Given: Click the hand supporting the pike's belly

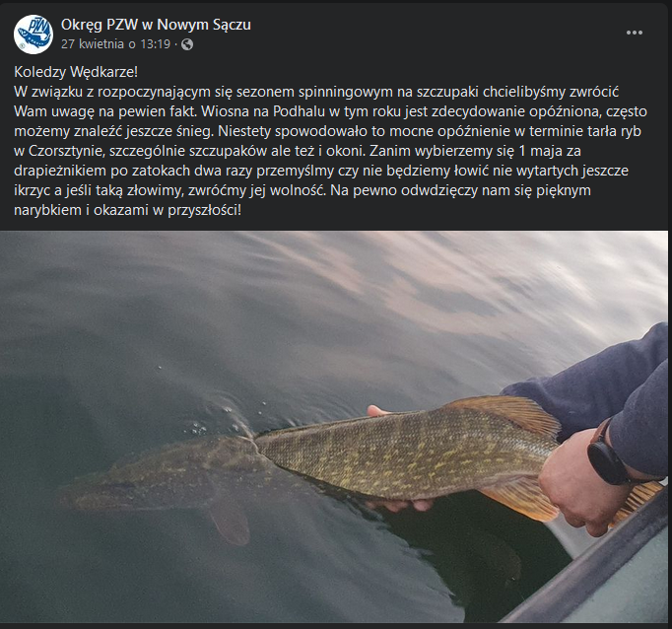Looking at the screenshot, I should tap(401, 504).
